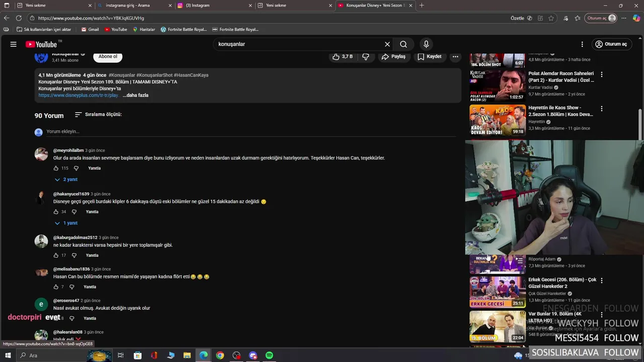Open the disneyplus.com link in description
This screenshot has height=362, width=644.
pyautogui.click(x=79, y=95)
